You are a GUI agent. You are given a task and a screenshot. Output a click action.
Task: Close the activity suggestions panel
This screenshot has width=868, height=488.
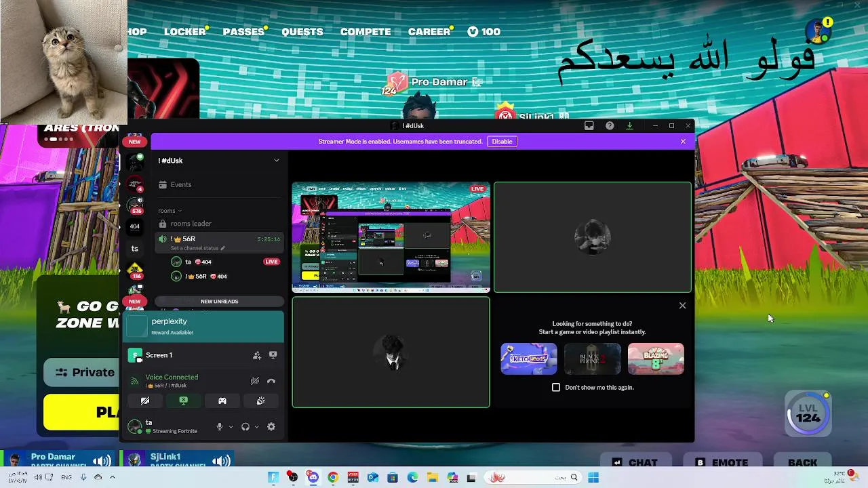tap(682, 306)
